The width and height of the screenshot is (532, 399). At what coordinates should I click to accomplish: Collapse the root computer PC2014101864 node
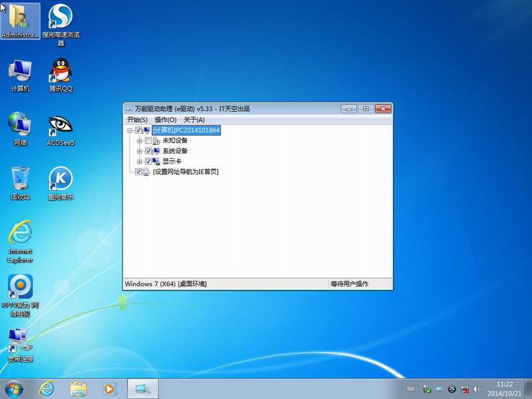tap(130, 131)
